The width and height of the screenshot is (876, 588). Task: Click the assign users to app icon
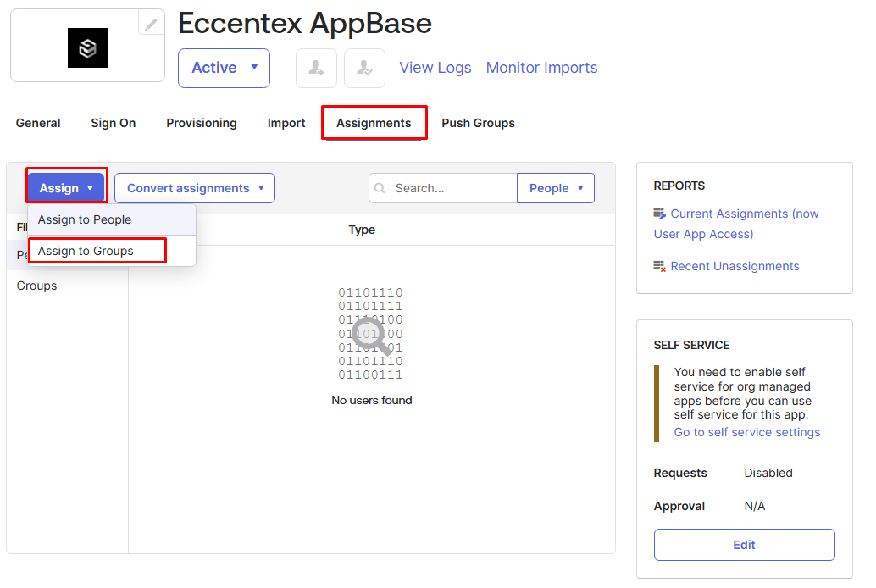click(316, 68)
